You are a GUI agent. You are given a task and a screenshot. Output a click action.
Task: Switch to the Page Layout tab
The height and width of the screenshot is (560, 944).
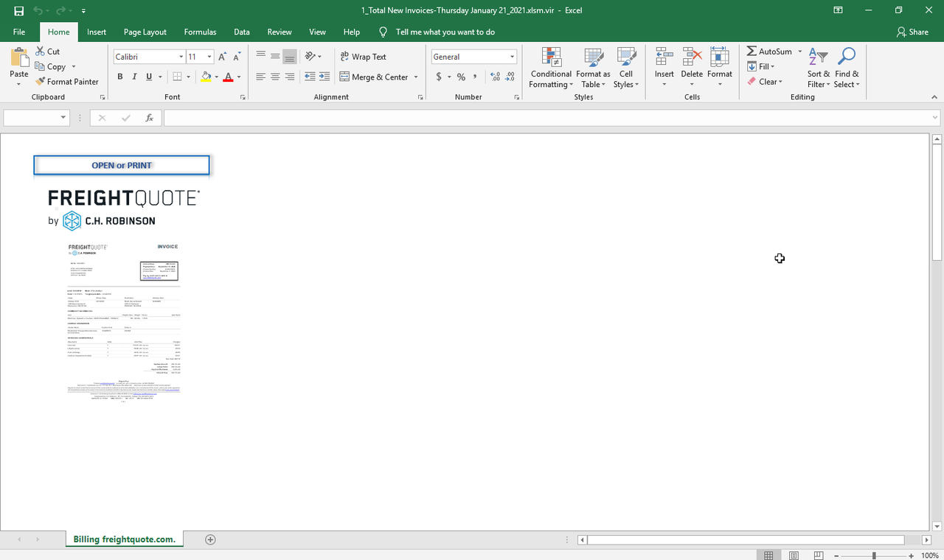tap(145, 32)
